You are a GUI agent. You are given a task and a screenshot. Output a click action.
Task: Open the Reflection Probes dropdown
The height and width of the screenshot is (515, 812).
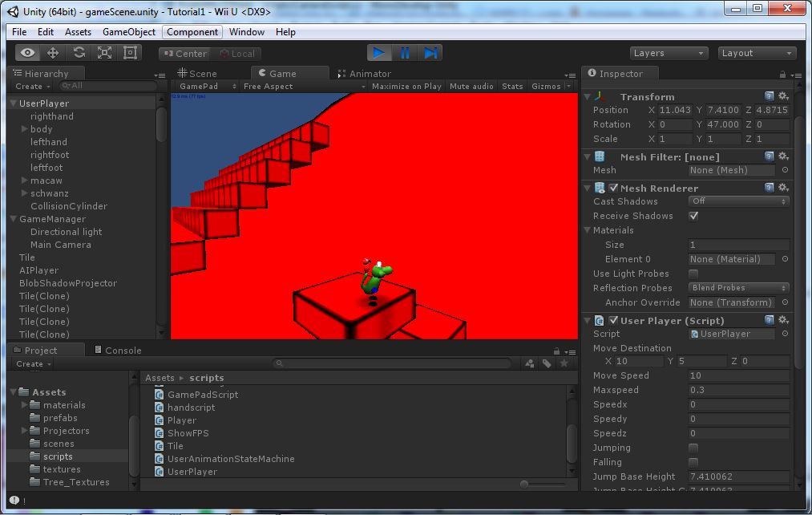coord(739,288)
